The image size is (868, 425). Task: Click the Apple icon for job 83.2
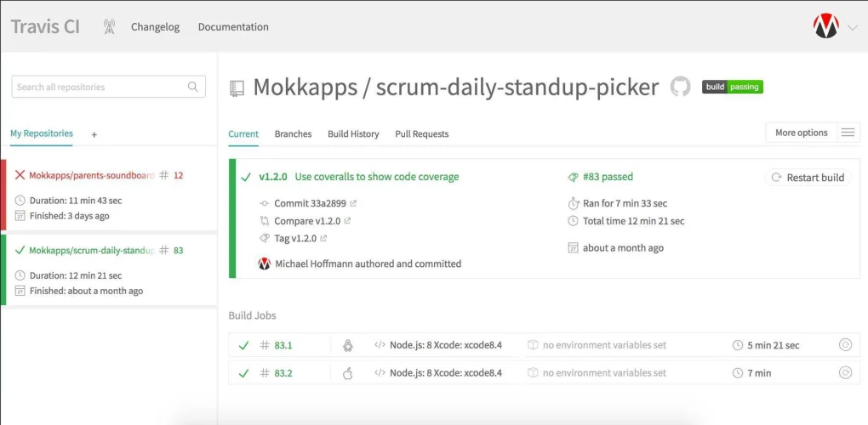[348, 373]
